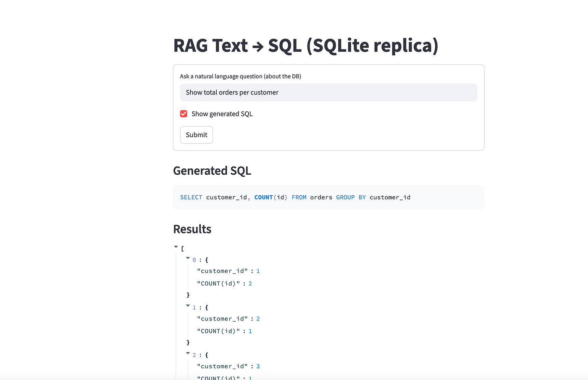
Task: Click the generated SQL code block
Action: click(x=328, y=197)
